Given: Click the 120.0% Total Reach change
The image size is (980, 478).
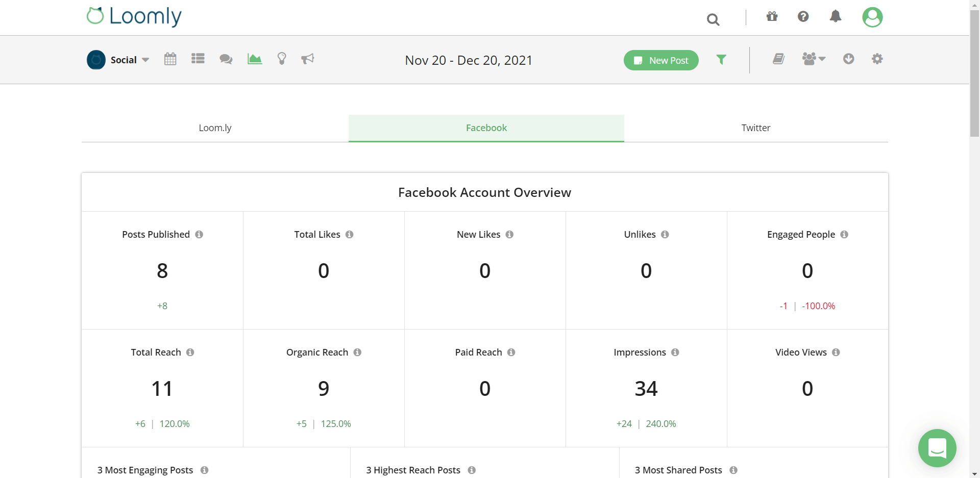Looking at the screenshot, I should (x=175, y=424).
